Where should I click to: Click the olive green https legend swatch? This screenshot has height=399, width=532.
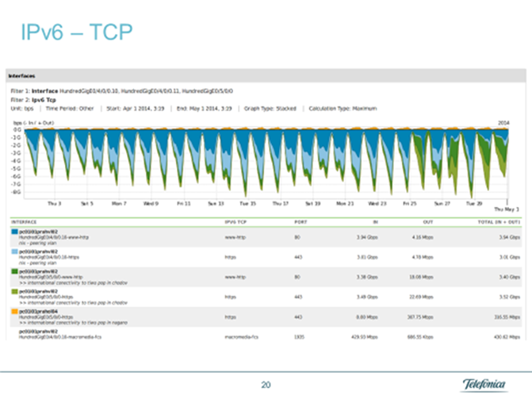(x=13, y=293)
